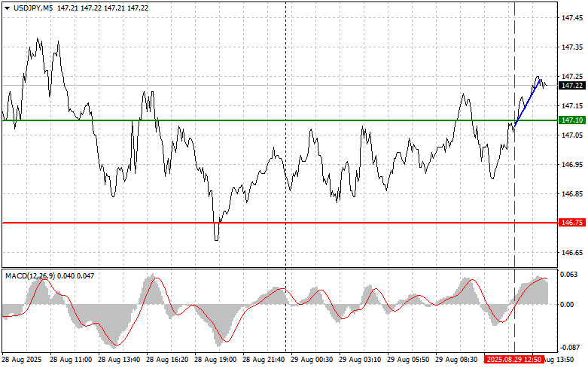Click the black current price label 147.22

(572, 86)
